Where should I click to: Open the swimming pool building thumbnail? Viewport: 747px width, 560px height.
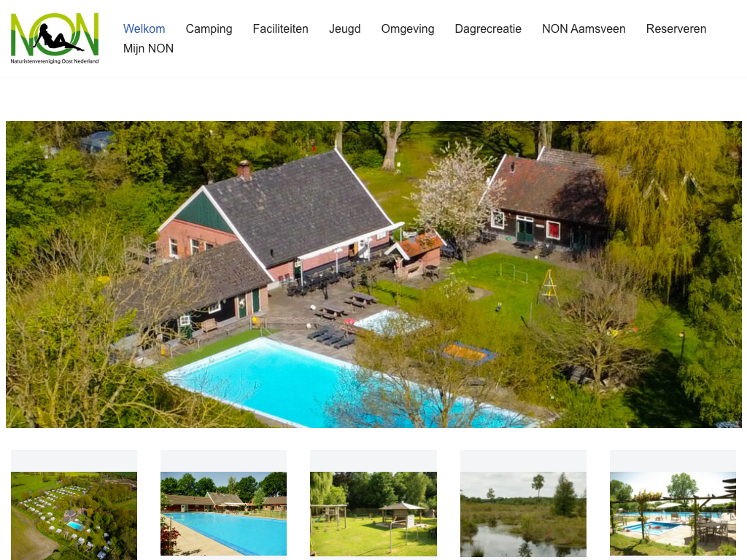tap(223, 514)
